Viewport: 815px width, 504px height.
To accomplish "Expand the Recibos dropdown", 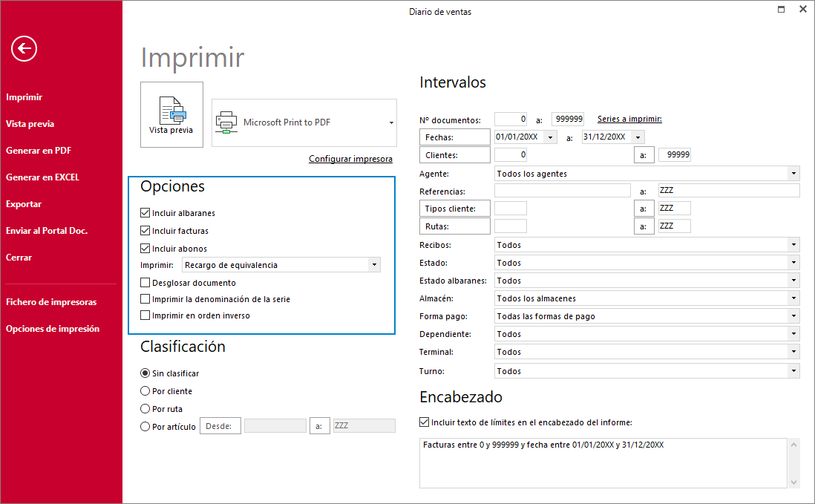I will (793, 245).
